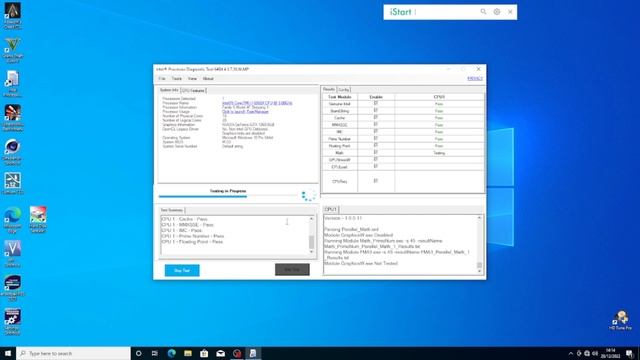Click the CPU 1 log scrollbar down arrow
The image size is (640, 360).
point(480,271)
